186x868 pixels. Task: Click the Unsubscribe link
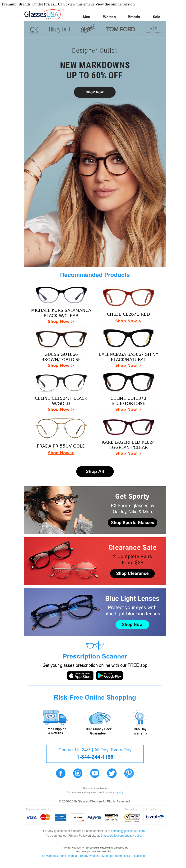click(138, 856)
